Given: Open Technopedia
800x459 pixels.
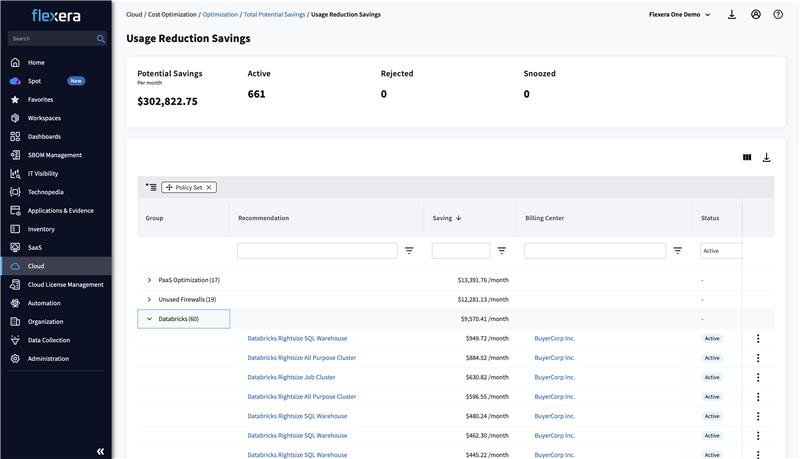Looking at the screenshot, I should pos(45,192).
